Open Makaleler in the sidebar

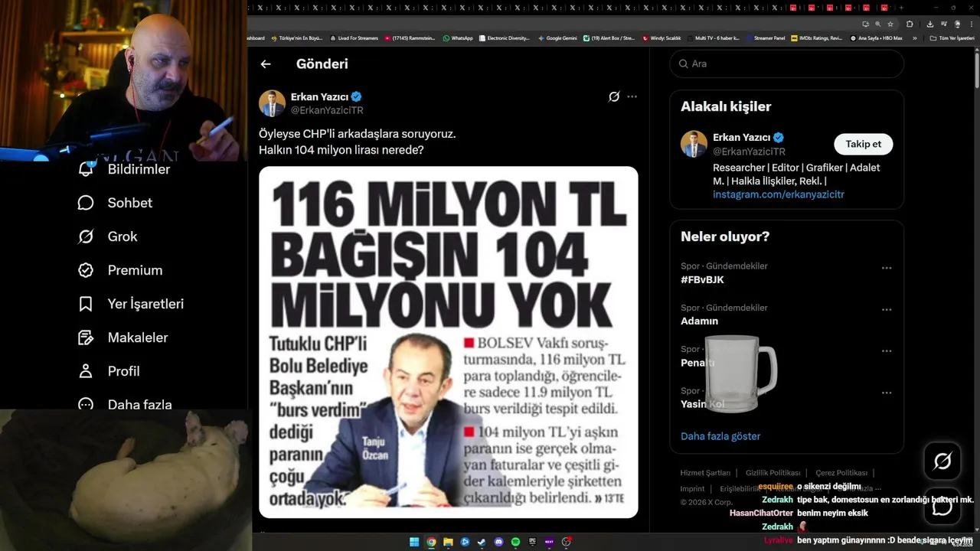pos(123,337)
